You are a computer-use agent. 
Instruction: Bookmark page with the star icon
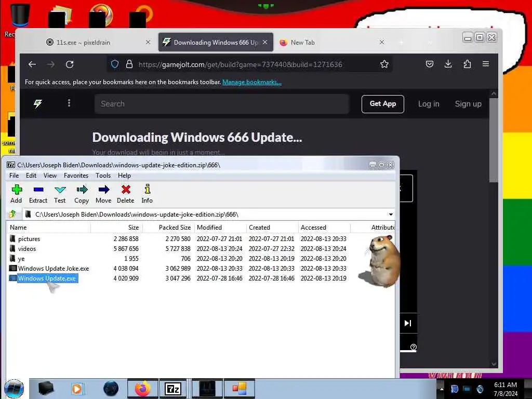tap(384, 64)
